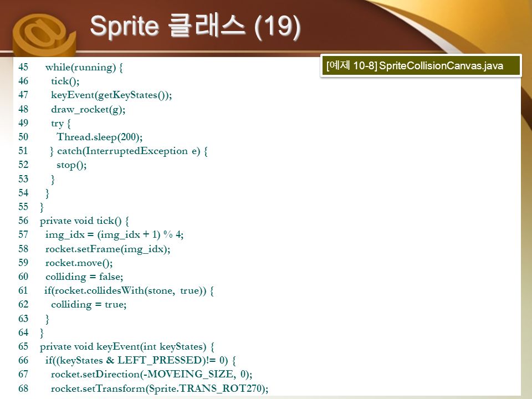Click closing brace on line 55
532x399 pixels.
(42, 207)
